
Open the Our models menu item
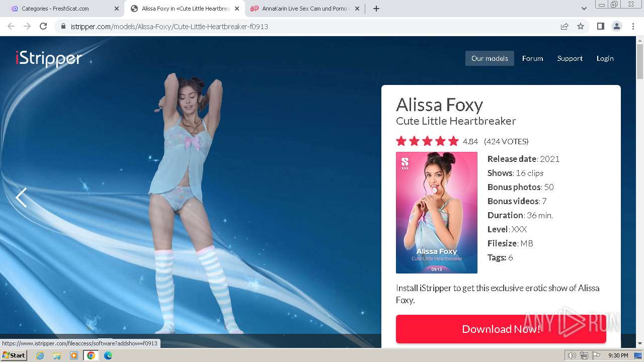point(490,58)
